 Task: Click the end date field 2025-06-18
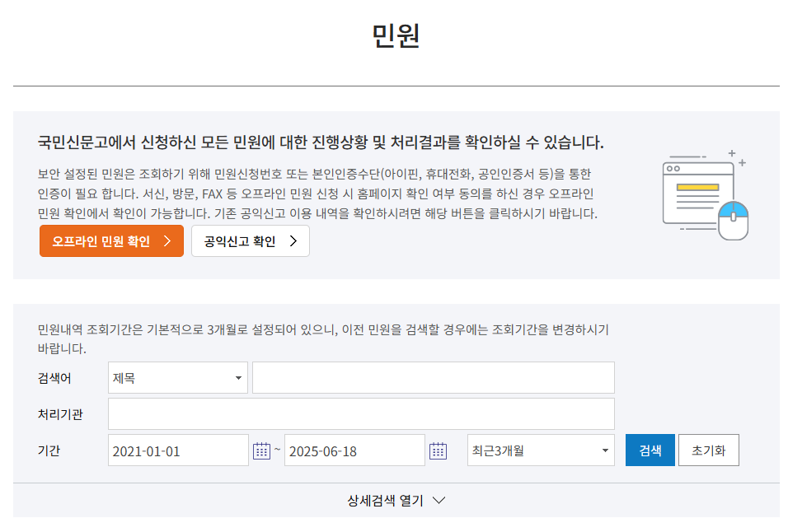tap(354, 450)
